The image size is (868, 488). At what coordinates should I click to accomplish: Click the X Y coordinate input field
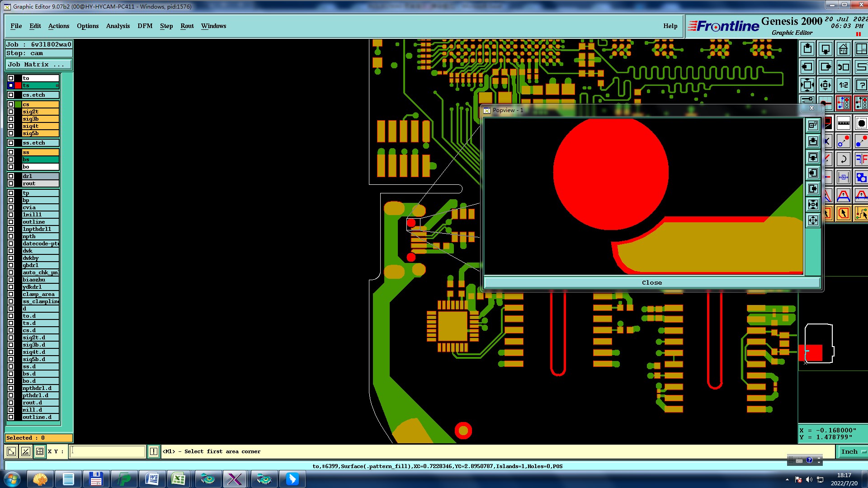pos(107,451)
